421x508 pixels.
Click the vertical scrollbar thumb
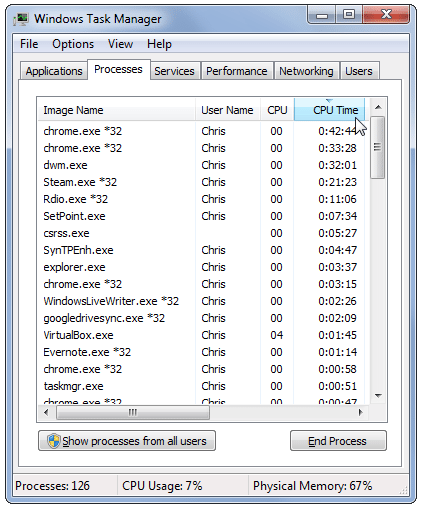[378, 147]
